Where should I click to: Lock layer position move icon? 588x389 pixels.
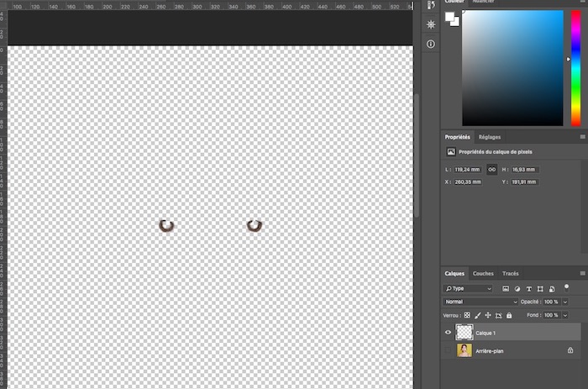tap(488, 315)
